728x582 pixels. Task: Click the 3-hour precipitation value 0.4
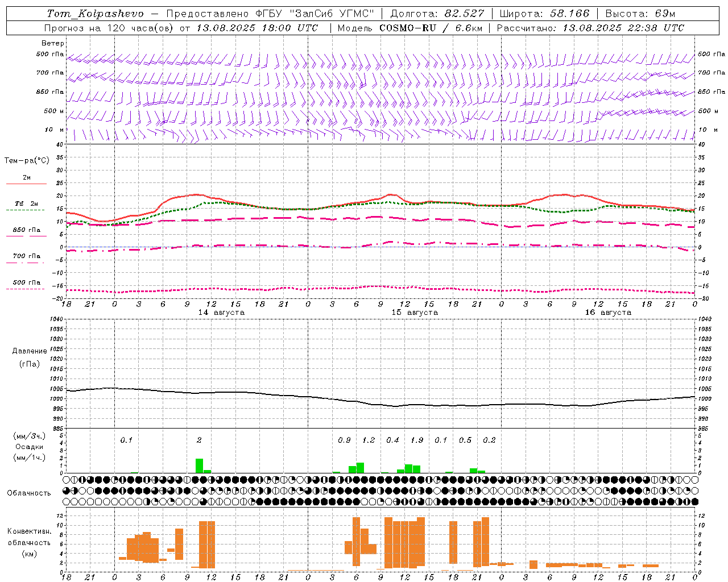click(392, 440)
